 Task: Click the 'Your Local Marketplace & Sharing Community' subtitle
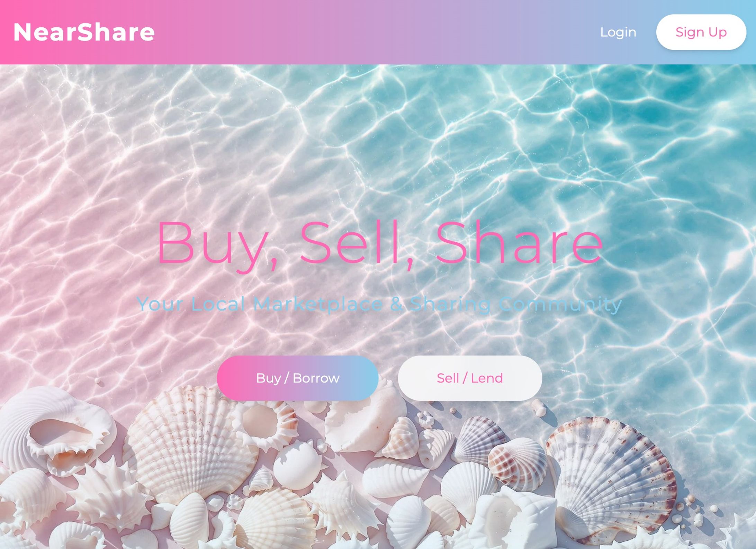(x=379, y=304)
